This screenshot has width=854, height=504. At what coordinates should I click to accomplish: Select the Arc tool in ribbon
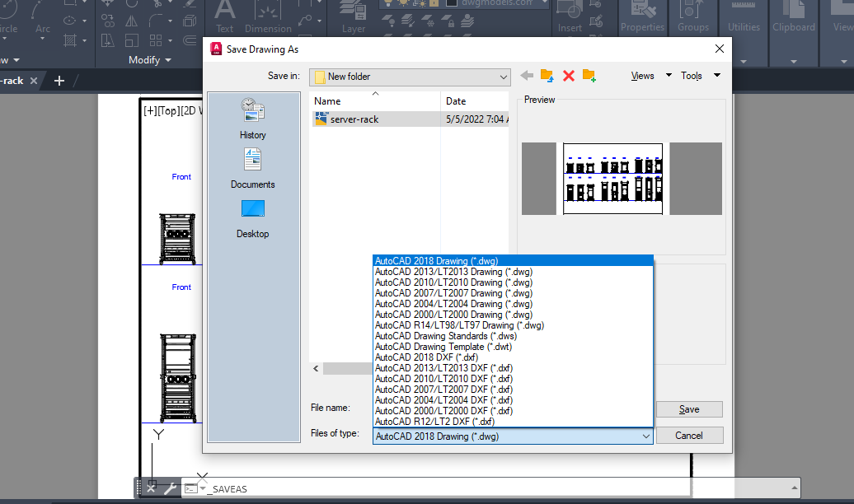(x=43, y=19)
